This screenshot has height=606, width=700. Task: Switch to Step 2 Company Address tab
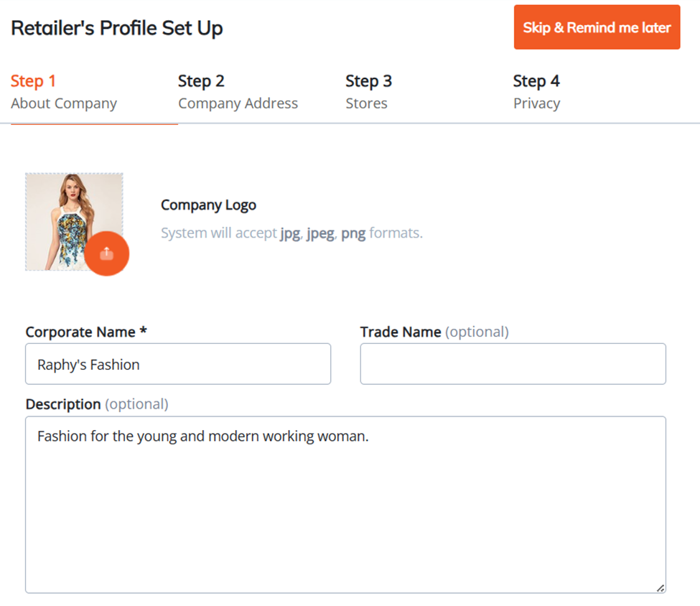(x=238, y=92)
